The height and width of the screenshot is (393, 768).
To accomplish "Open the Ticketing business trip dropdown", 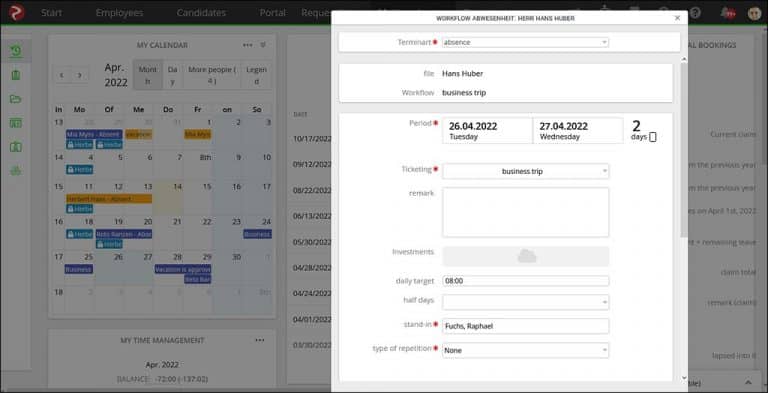I will click(x=526, y=172).
